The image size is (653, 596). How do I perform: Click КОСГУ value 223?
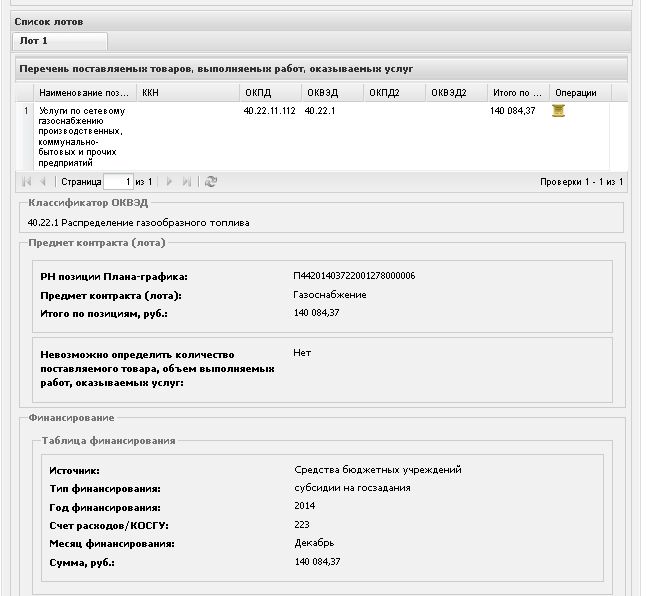302,524
